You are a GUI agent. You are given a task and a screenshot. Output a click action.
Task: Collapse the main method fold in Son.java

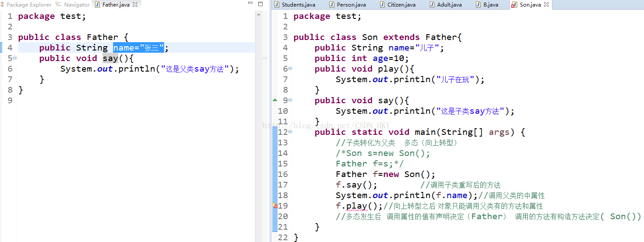(x=290, y=132)
